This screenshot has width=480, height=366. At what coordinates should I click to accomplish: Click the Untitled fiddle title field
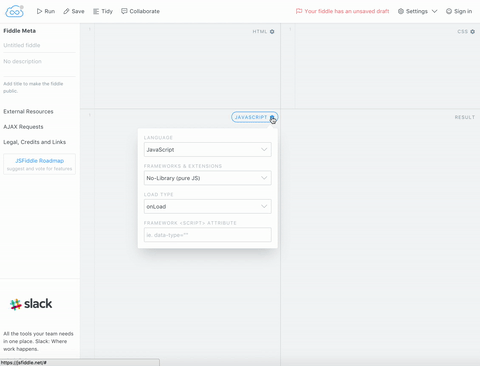coord(39,45)
